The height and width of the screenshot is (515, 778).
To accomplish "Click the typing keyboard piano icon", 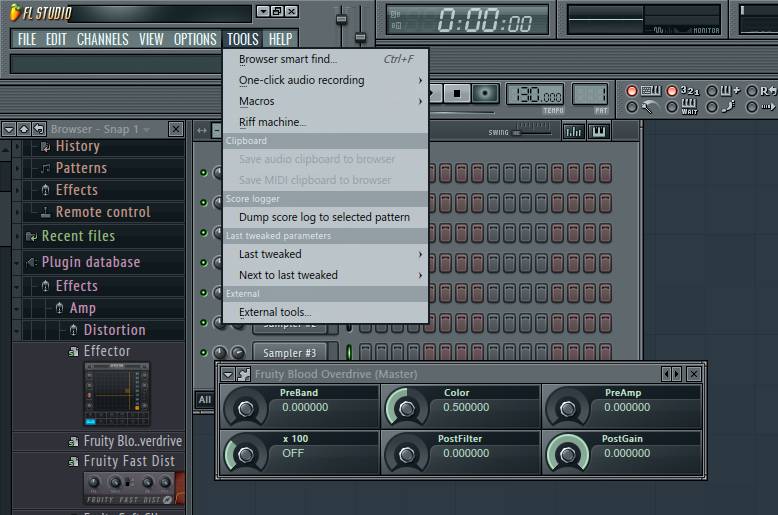I will point(650,90).
